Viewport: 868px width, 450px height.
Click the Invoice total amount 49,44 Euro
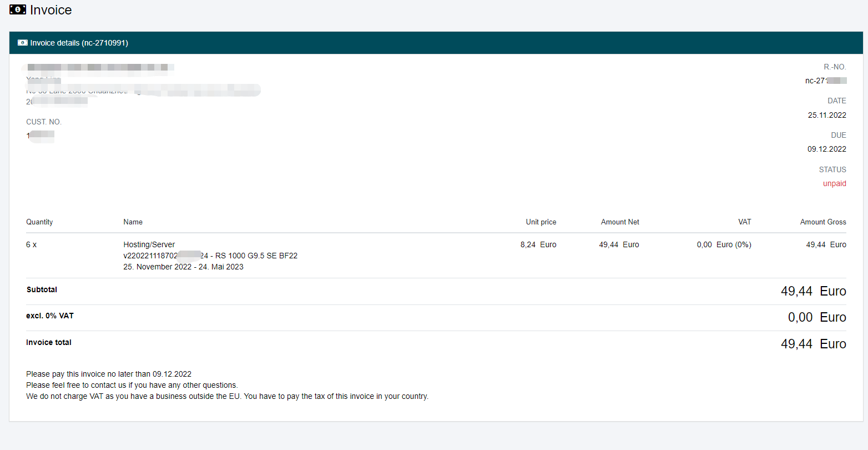click(813, 344)
